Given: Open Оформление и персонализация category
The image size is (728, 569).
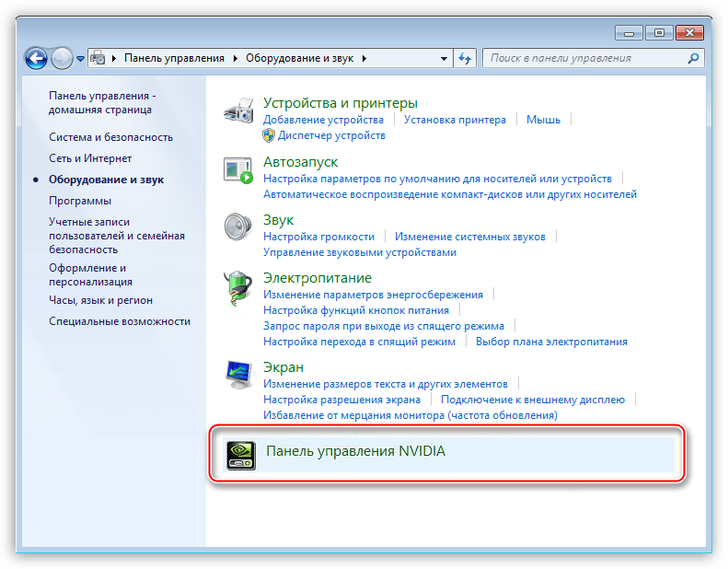Looking at the screenshot, I should (x=90, y=275).
